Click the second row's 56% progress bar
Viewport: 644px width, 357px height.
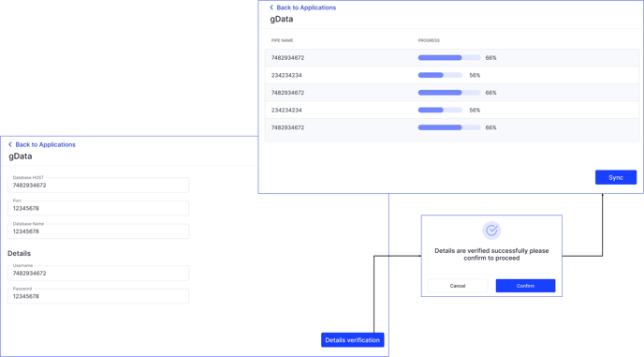tap(440, 75)
